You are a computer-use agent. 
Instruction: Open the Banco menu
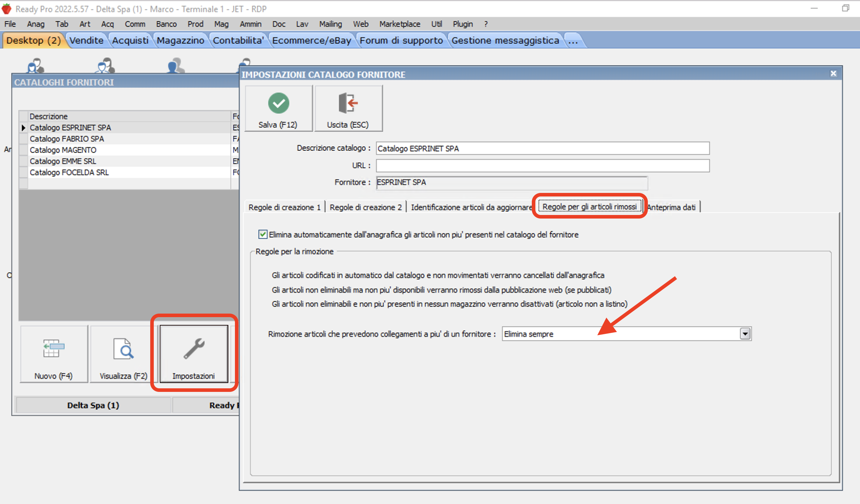pyautogui.click(x=166, y=24)
